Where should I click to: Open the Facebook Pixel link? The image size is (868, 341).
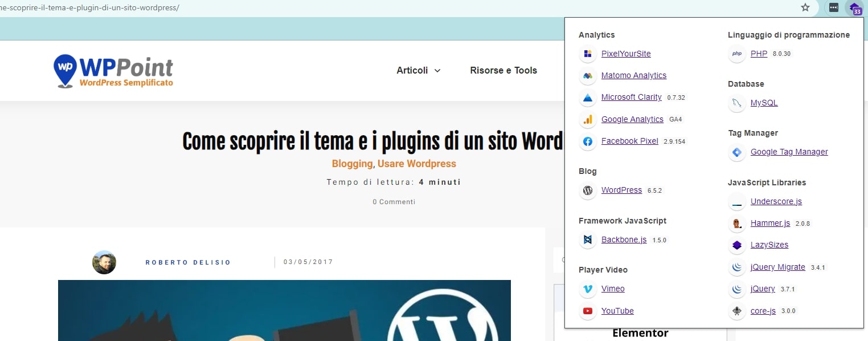[630, 141]
